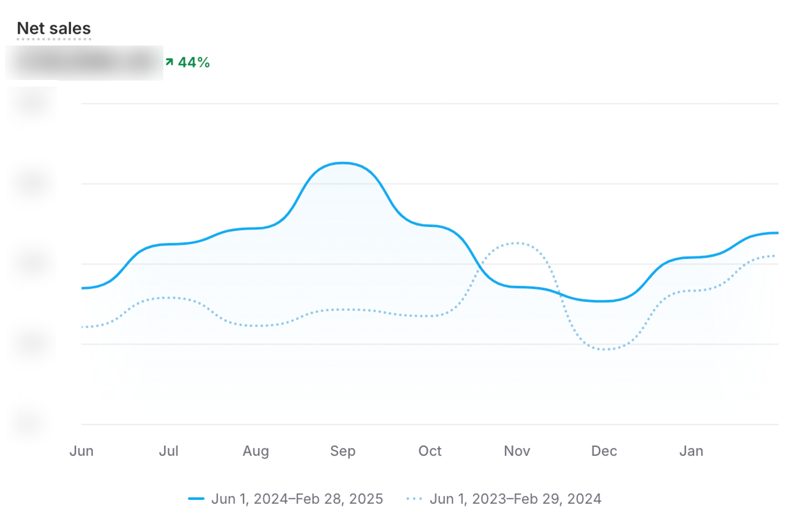The width and height of the screenshot is (799, 532).
Task: Click the solid line's right end point
Action: click(x=777, y=233)
